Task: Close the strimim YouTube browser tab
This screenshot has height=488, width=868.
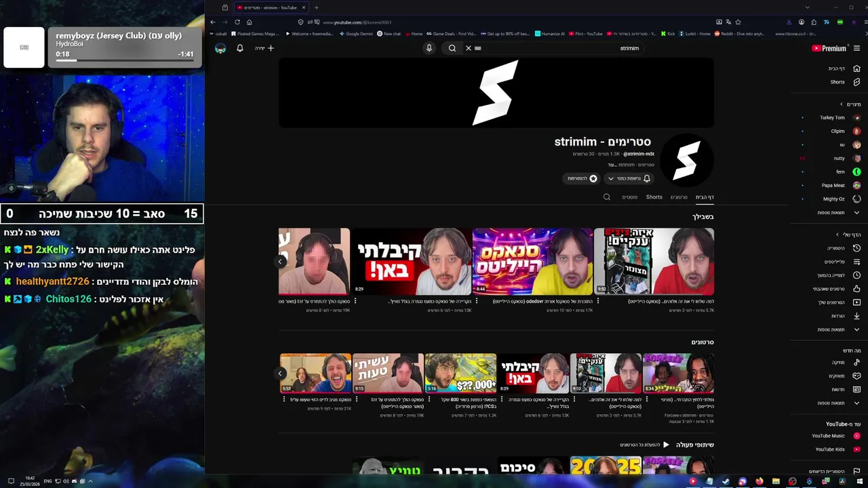Action: pos(304,7)
